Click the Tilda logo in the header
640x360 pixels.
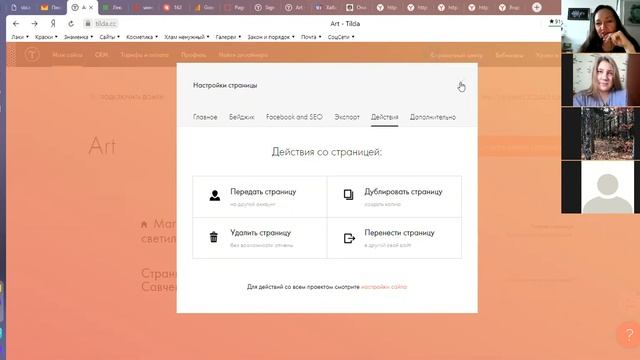click(x=32, y=55)
